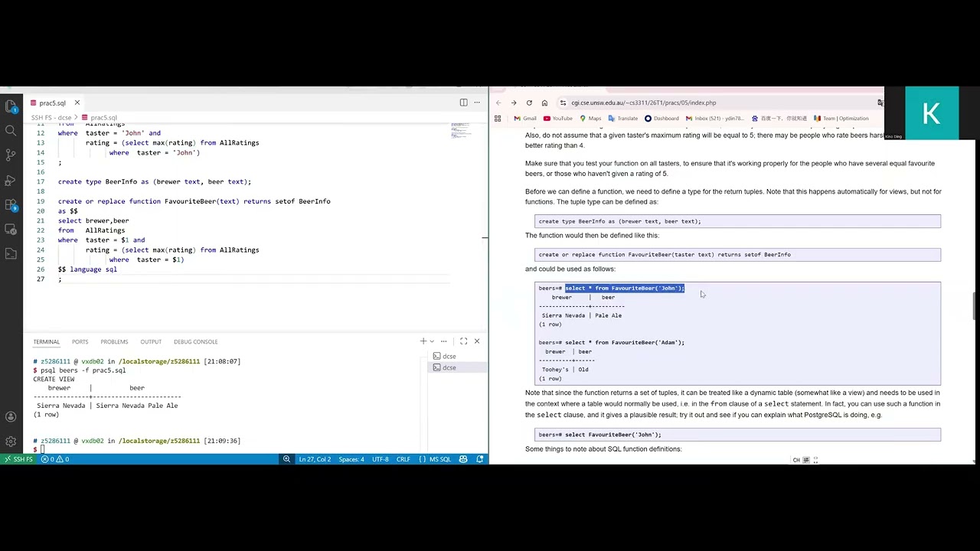Open the Inbox (521) bookmark
Screen dimensions: 980x551
[714, 119]
